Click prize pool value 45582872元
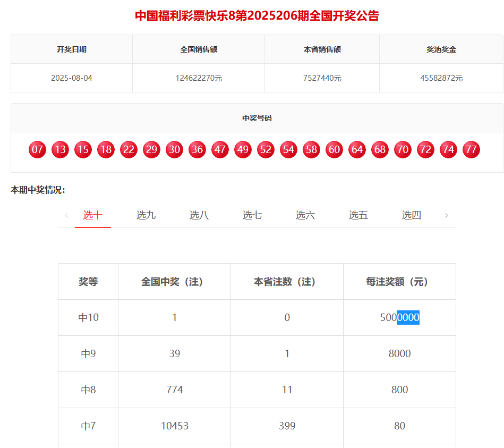The width and height of the screenshot is (504, 448). 441,78
